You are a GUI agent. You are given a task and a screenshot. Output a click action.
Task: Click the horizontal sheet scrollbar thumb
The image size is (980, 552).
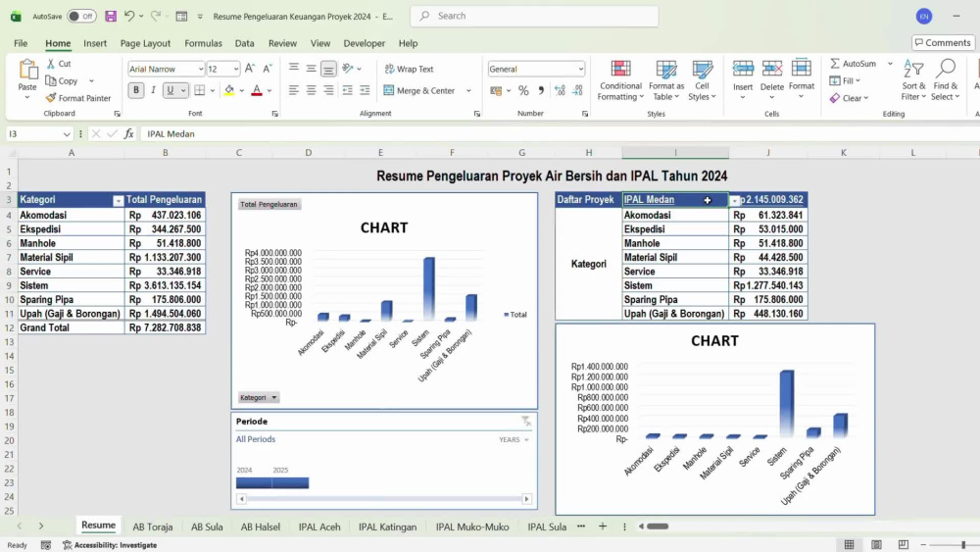coord(658,527)
